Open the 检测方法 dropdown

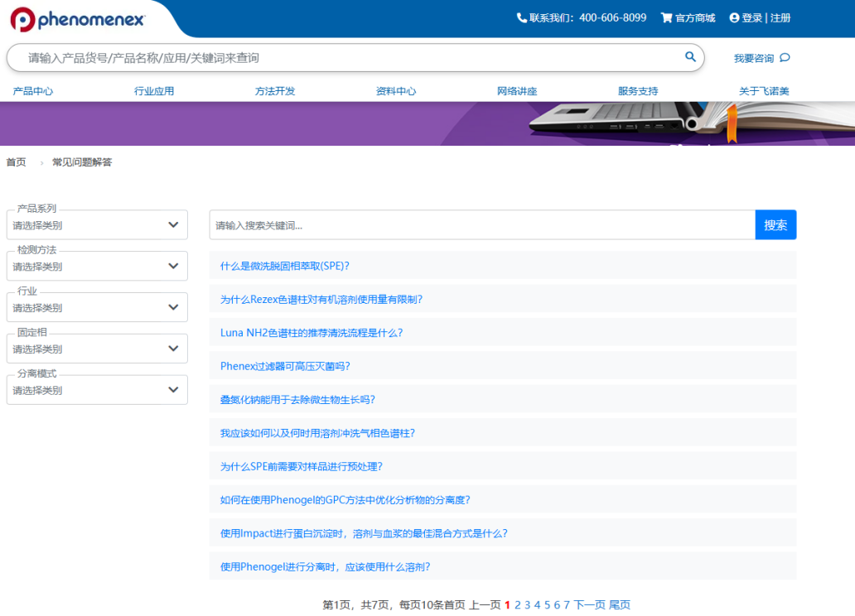[x=97, y=266]
